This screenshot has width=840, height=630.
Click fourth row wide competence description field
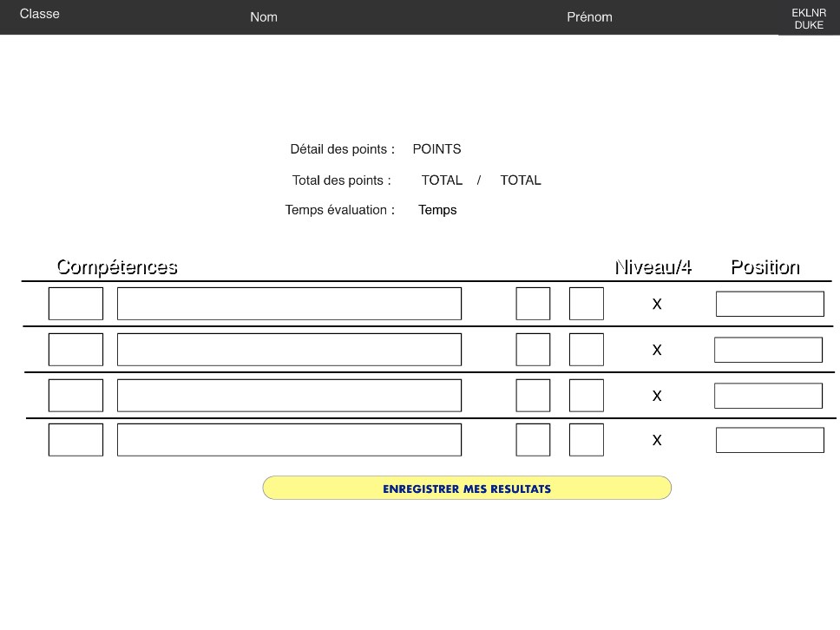[289, 440]
